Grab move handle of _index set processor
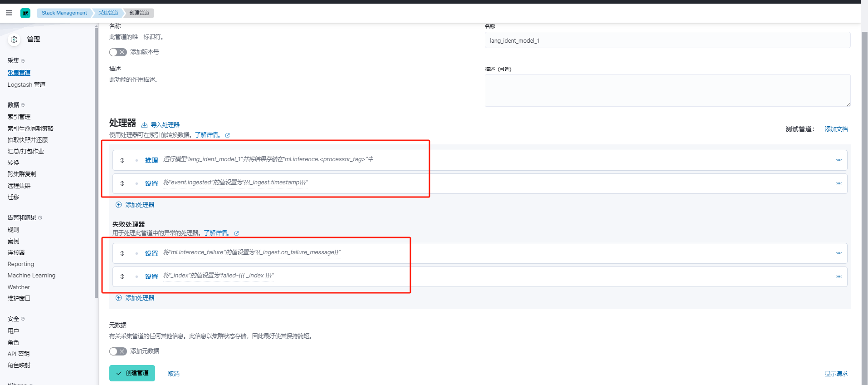 pyautogui.click(x=122, y=276)
